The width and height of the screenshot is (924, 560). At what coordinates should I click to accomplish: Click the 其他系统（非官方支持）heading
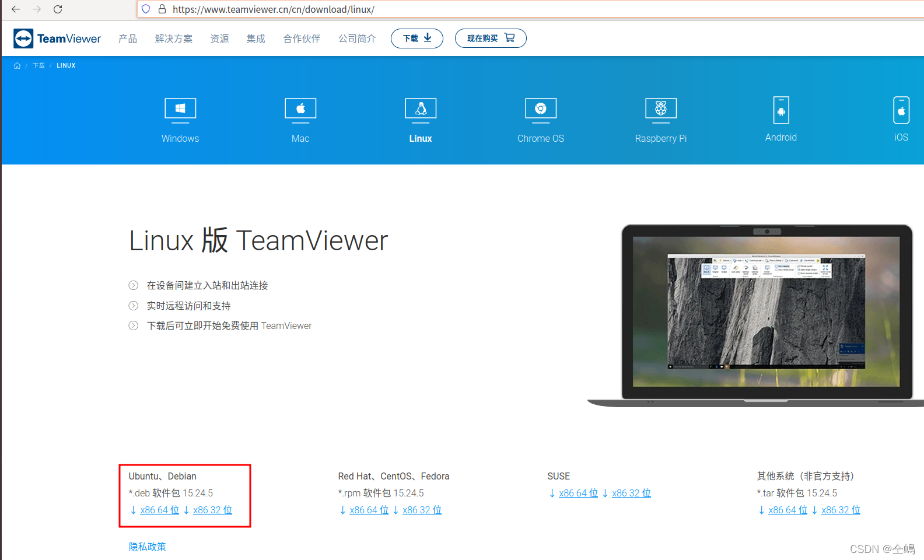point(806,476)
